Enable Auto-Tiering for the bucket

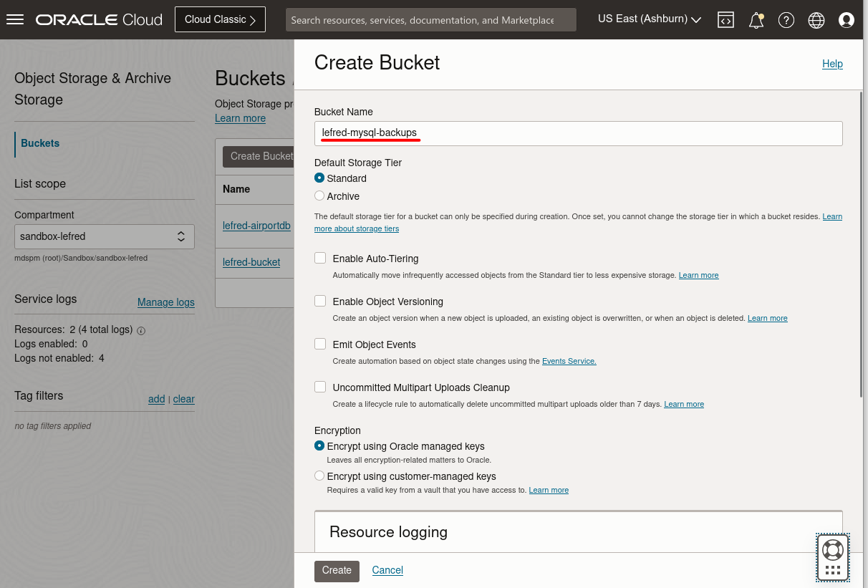click(x=320, y=257)
